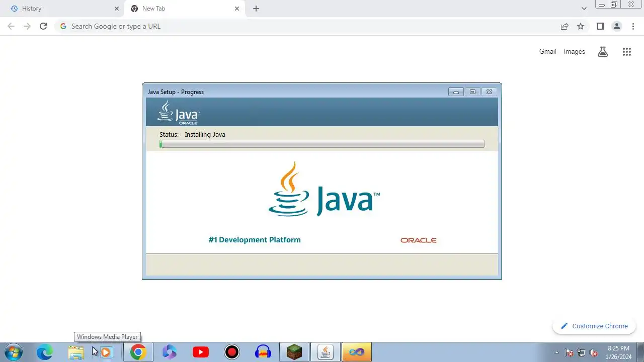
Task: Open Chrome three-dot menu
Action: 633,26
